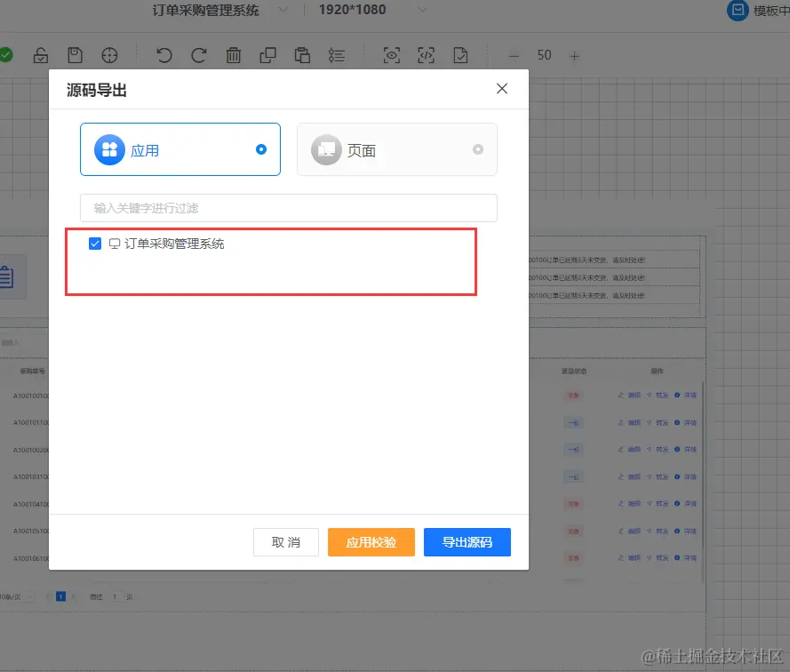Click the Redo arrow icon
Screen dimensions: 790x672
[x=201, y=55]
